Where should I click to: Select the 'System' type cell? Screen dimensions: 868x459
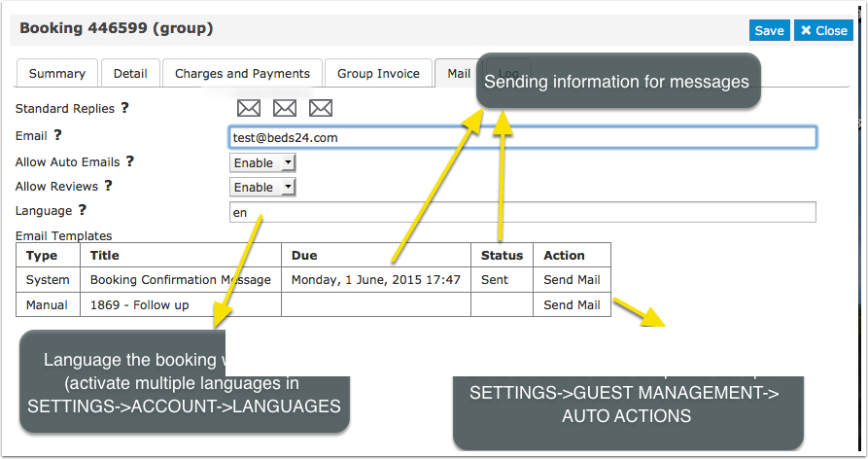48,280
